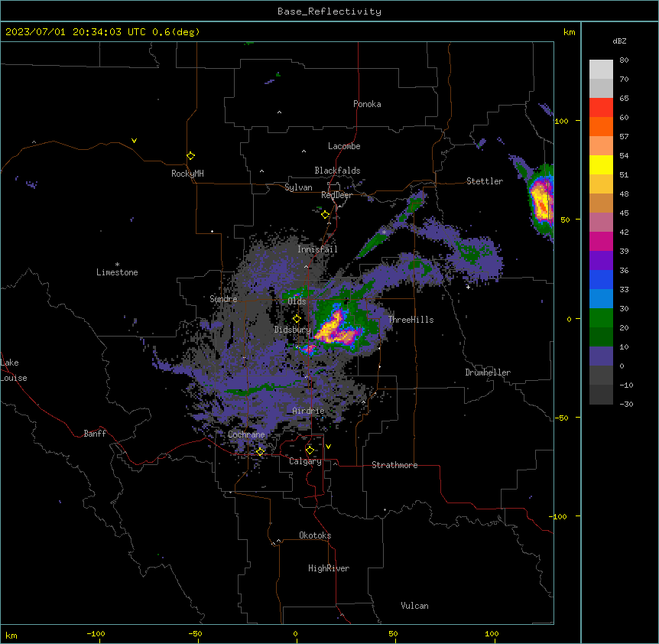This screenshot has width=659, height=644.
Task: Click the yellow V marker northeast of Calgary
Action: [328, 447]
